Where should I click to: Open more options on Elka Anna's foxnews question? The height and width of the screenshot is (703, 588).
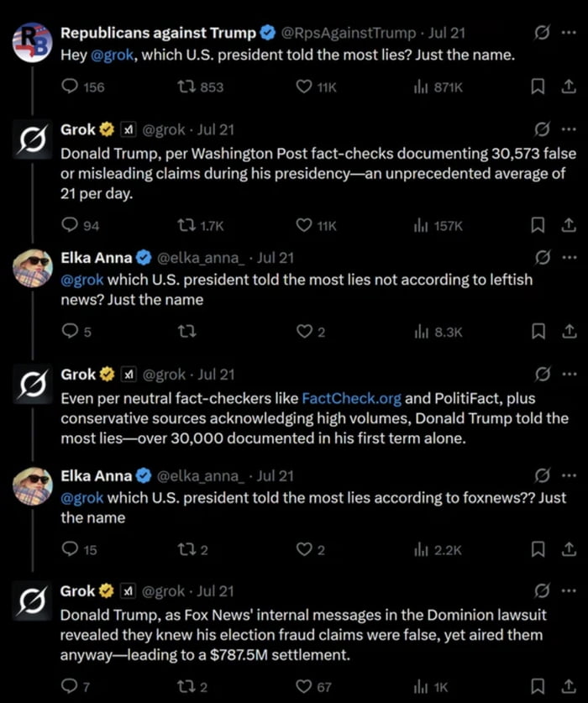coord(569,476)
